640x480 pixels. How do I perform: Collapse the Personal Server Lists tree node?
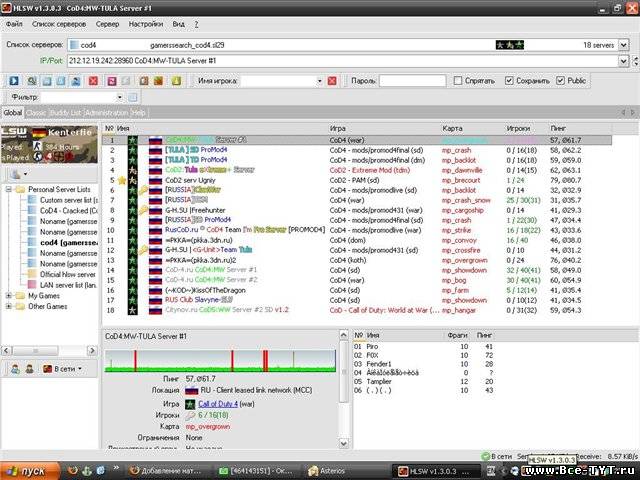(x=9, y=189)
